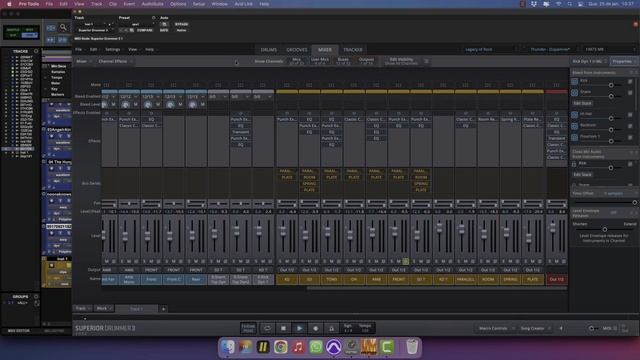This screenshot has height=360, width=640.
Task: Click the record button in transport
Action: coord(315,328)
